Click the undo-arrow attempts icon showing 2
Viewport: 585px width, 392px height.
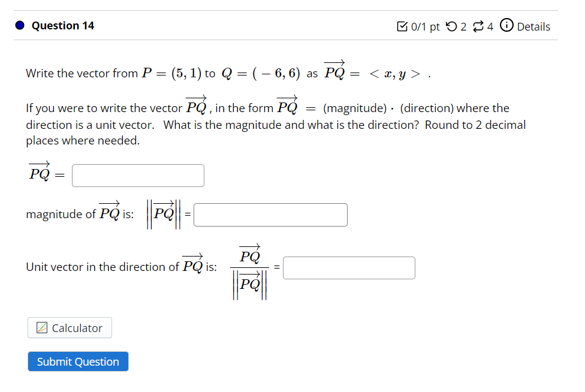tap(451, 26)
